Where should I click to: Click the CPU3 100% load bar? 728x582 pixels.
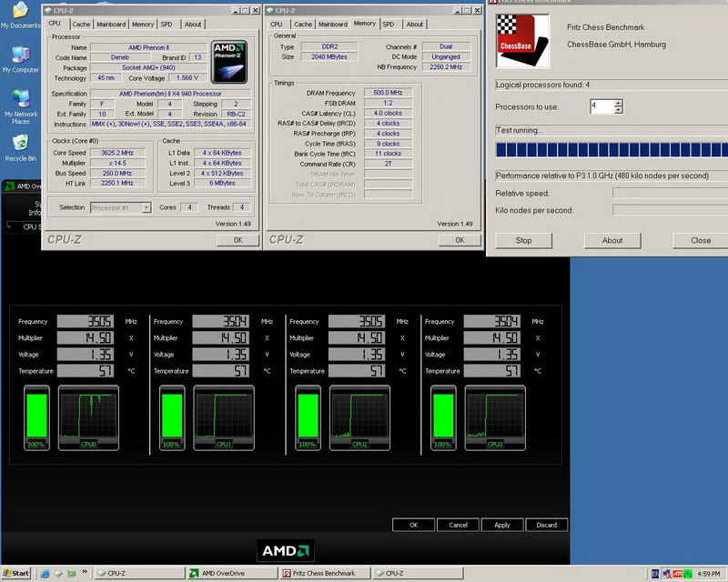click(443, 417)
